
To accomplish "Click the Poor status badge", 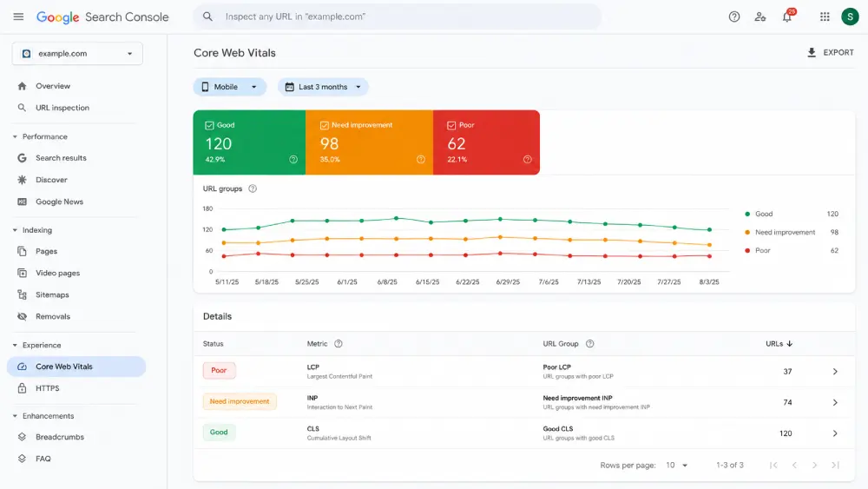I will coord(220,371).
